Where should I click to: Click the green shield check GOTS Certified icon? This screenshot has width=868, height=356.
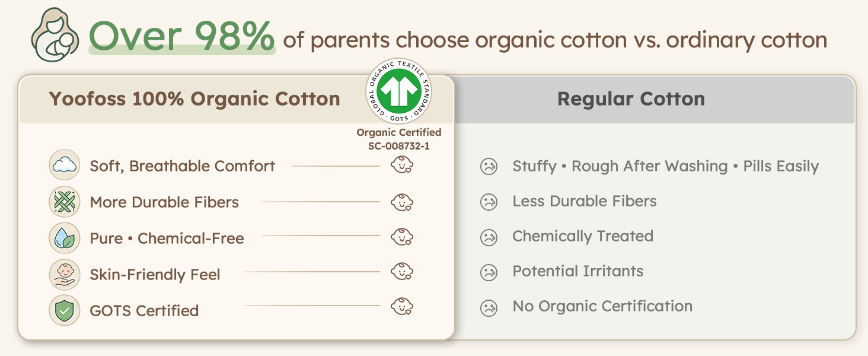pyautogui.click(x=64, y=310)
